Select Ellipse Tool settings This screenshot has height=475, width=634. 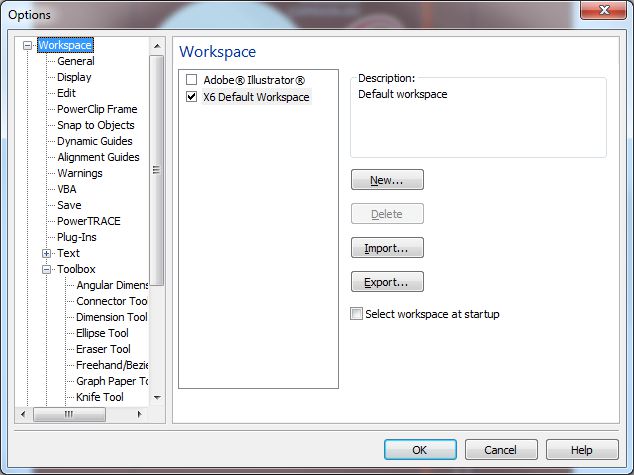tap(102, 333)
